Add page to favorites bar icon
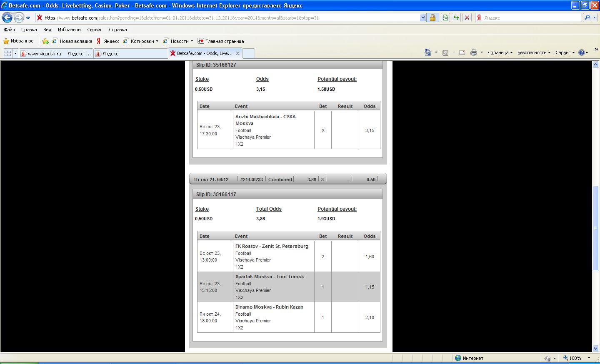This screenshot has height=364, width=600. pyautogui.click(x=45, y=41)
